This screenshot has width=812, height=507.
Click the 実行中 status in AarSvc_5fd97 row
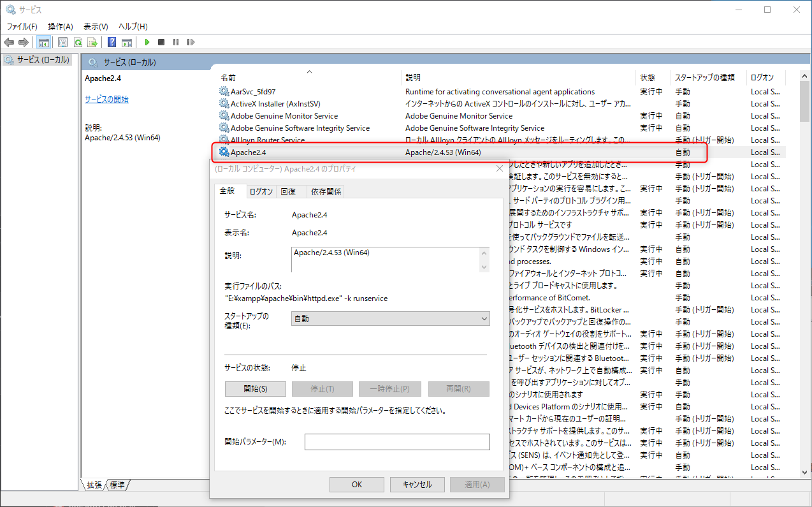[651, 92]
